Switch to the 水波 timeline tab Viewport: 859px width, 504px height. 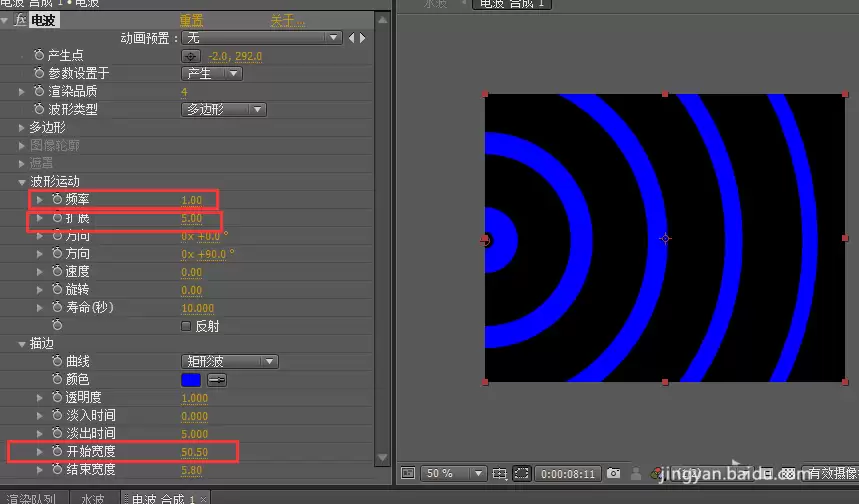pos(93,497)
